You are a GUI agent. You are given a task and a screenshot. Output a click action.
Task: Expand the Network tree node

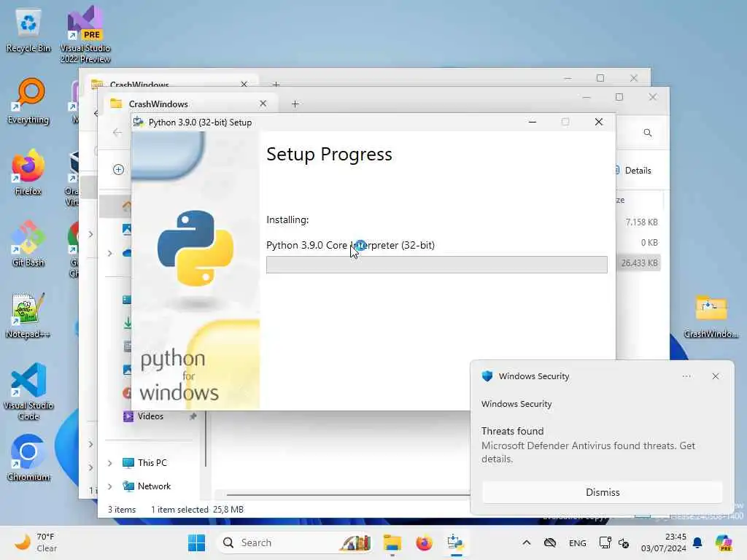click(110, 486)
